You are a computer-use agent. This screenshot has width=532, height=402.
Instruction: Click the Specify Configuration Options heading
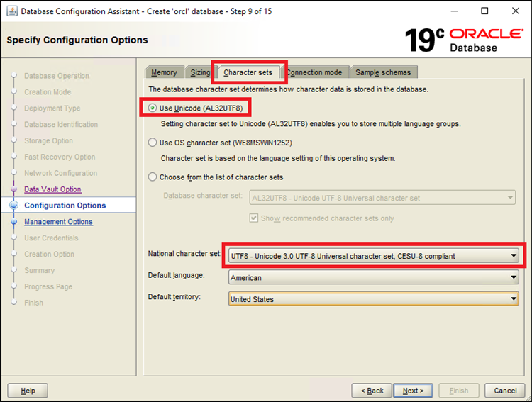pyautogui.click(x=77, y=40)
